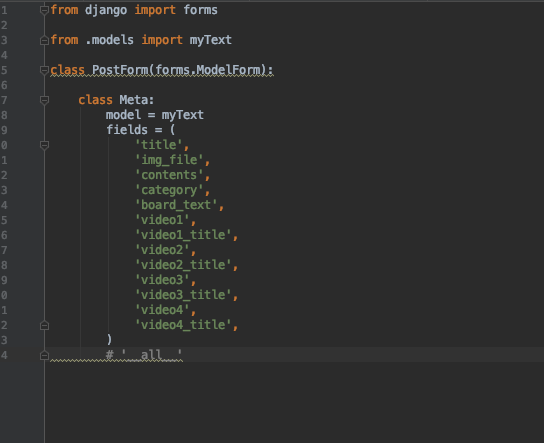Screen dimensions: 544x443
Task: Click the 'category' field string
Action: click(x=169, y=190)
